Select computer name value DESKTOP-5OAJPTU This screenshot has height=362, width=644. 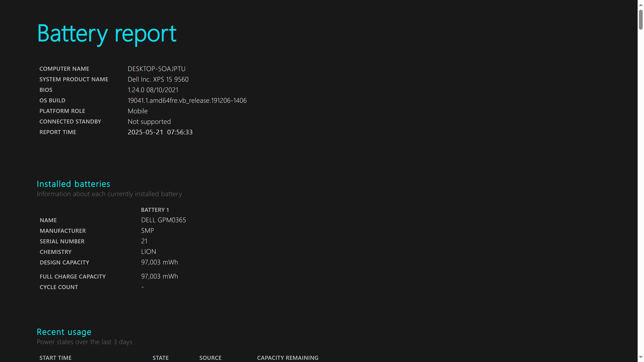(157, 69)
